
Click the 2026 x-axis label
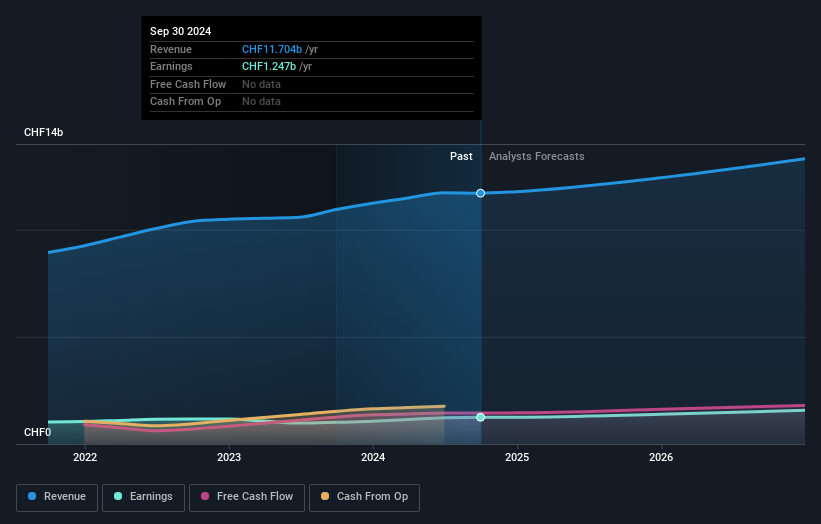tap(661, 457)
